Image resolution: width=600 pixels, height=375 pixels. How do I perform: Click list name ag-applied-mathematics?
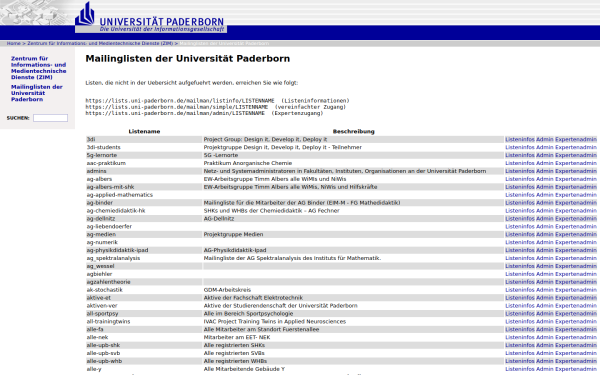(119, 195)
